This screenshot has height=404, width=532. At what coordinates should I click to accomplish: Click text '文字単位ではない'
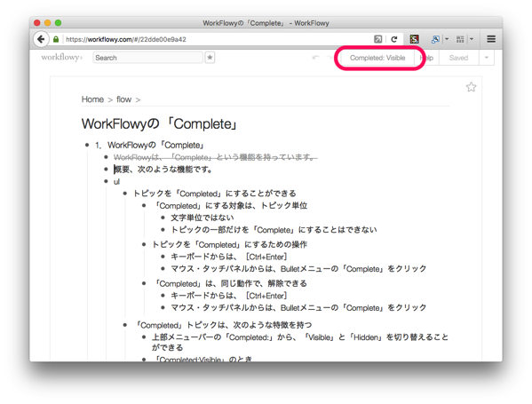coord(202,218)
